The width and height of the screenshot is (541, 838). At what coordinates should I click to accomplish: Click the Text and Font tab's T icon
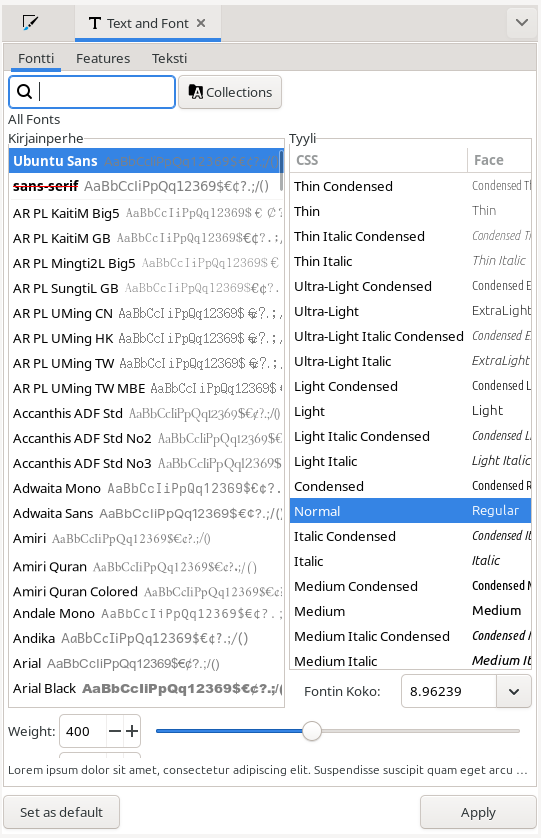95,23
